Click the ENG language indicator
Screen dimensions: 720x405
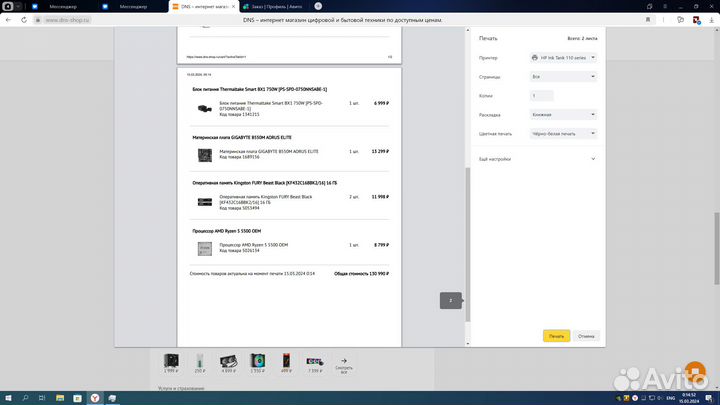(x=670, y=398)
